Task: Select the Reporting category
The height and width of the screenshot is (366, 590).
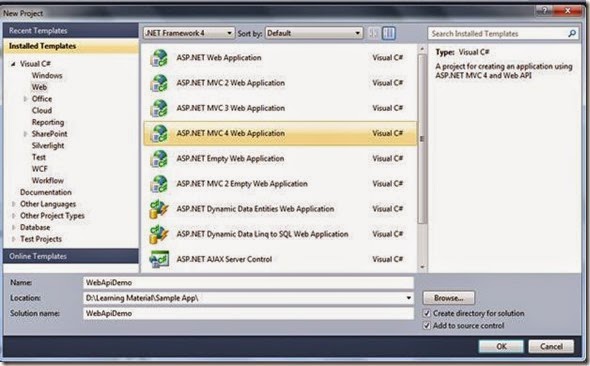Action: click(48, 122)
